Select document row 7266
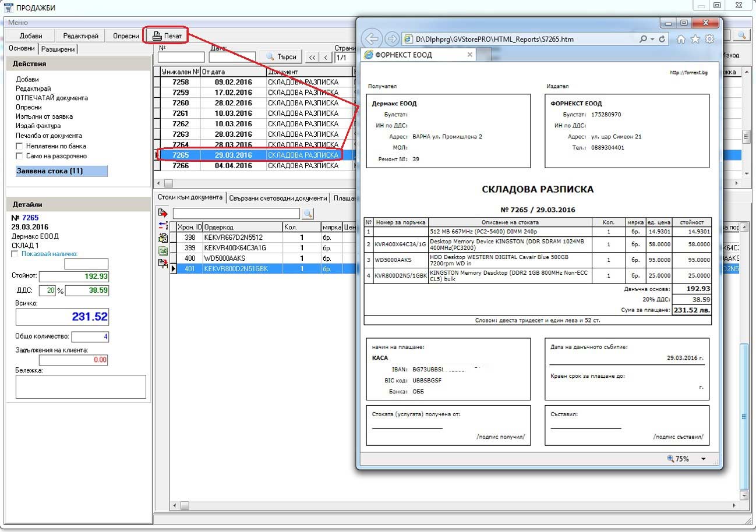Screen dimensions: 756x532 point(255,166)
